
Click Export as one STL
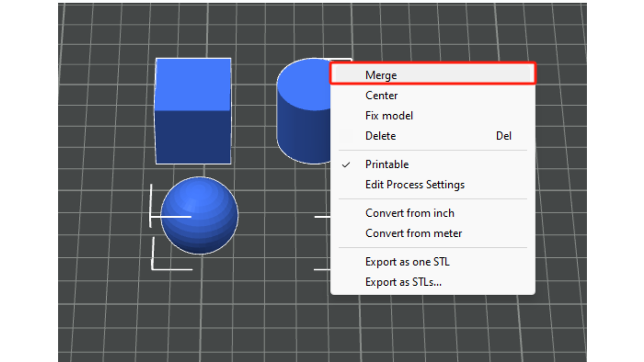[x=407, y=262]
